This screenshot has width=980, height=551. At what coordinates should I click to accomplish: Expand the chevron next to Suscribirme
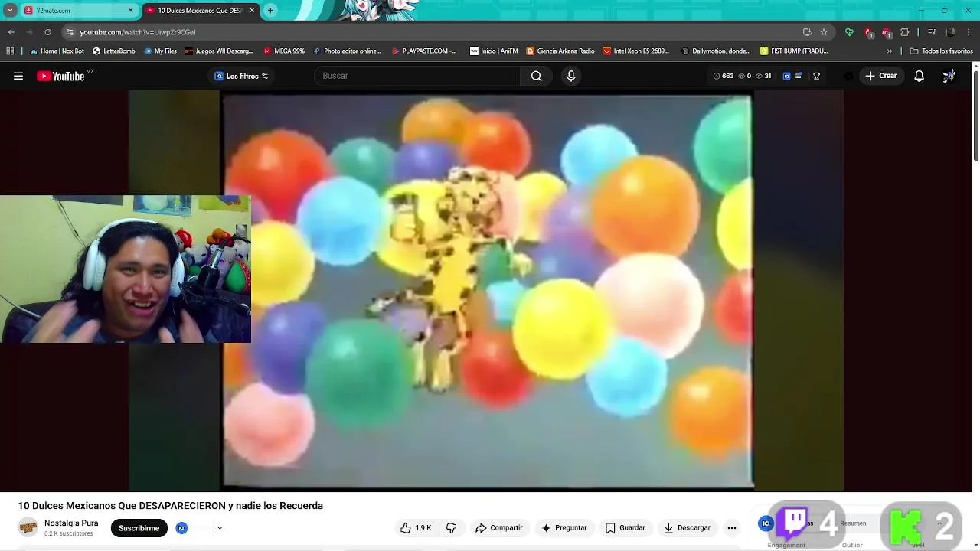pyautogui.click(x=220, y=528)
